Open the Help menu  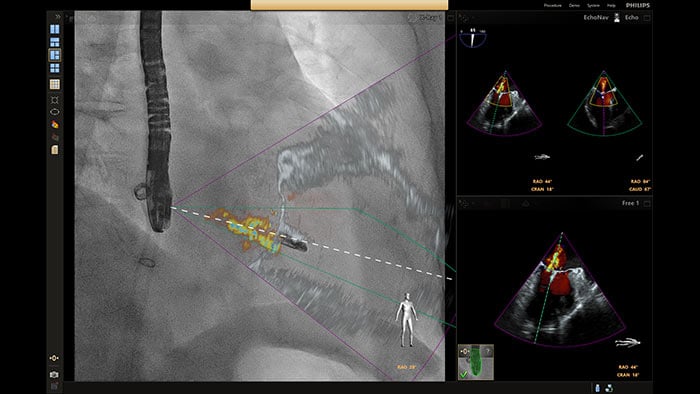coord(611,5)
